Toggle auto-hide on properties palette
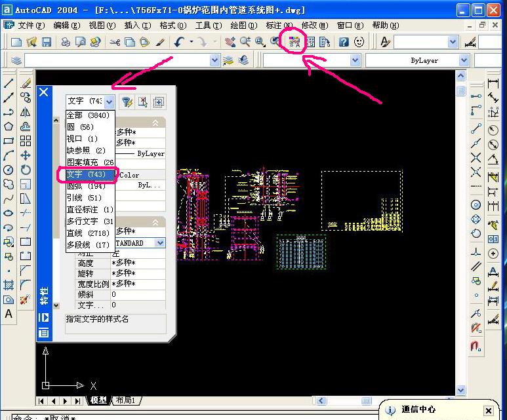Viewport: 507px width, 420px height. pos(44,317)
